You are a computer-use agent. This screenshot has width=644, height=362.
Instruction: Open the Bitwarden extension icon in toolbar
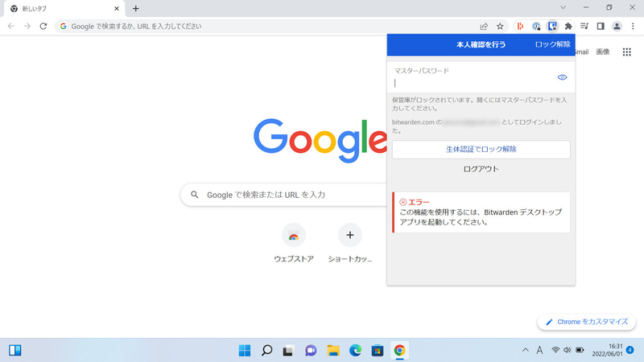552,27
